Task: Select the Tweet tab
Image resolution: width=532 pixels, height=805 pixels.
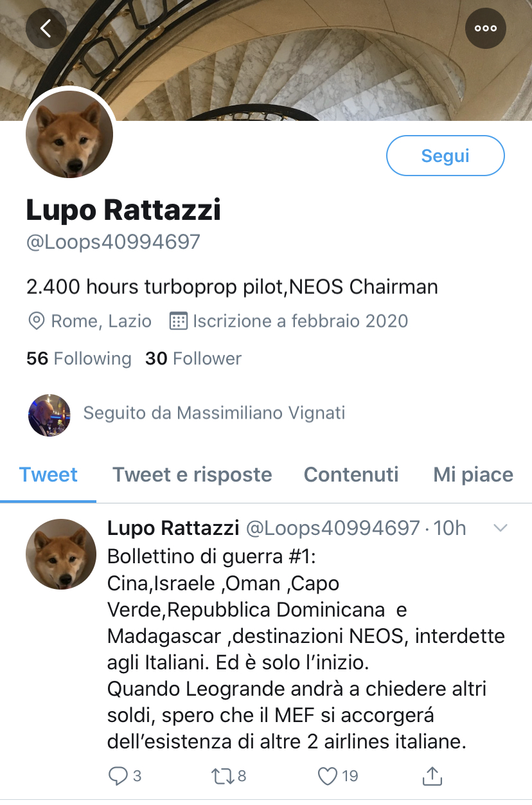Action: click(x=48, y=475)
